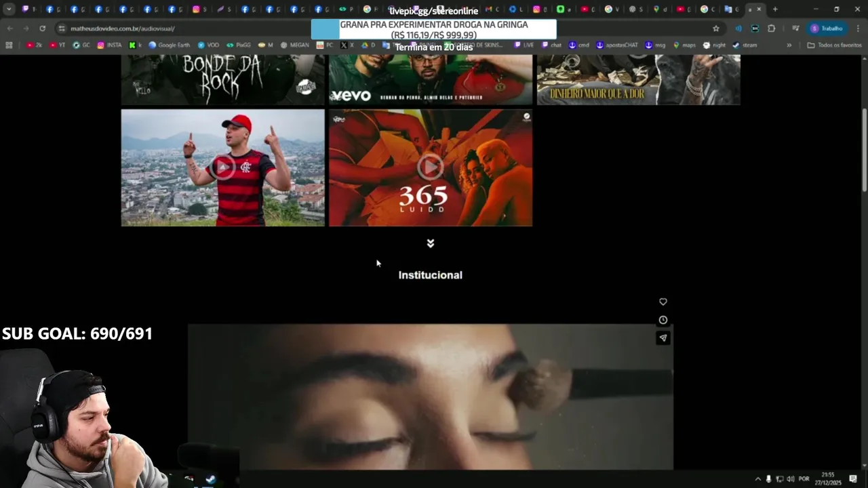
Task: Open the maps bookmark
Action: coord(684,45)
